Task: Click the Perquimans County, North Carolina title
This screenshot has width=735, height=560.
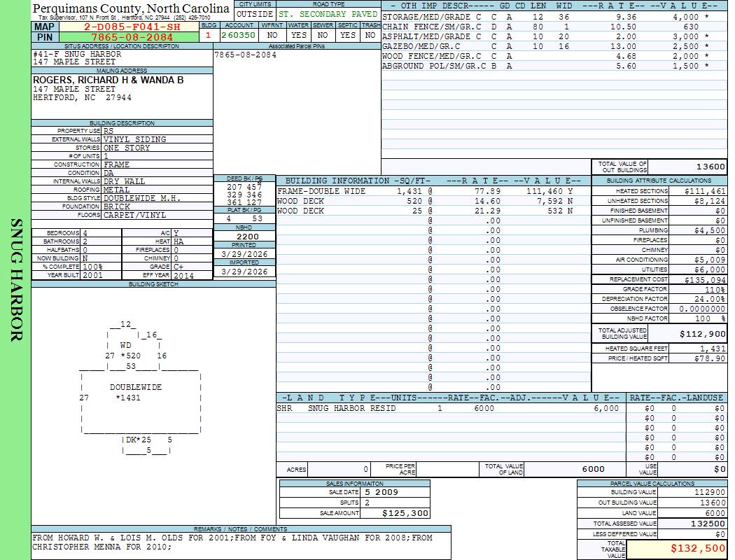Action: click(131, 8)
